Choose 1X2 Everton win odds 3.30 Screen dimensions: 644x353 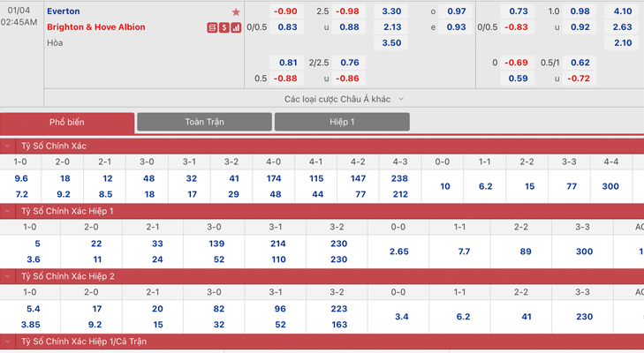(391, 11)
